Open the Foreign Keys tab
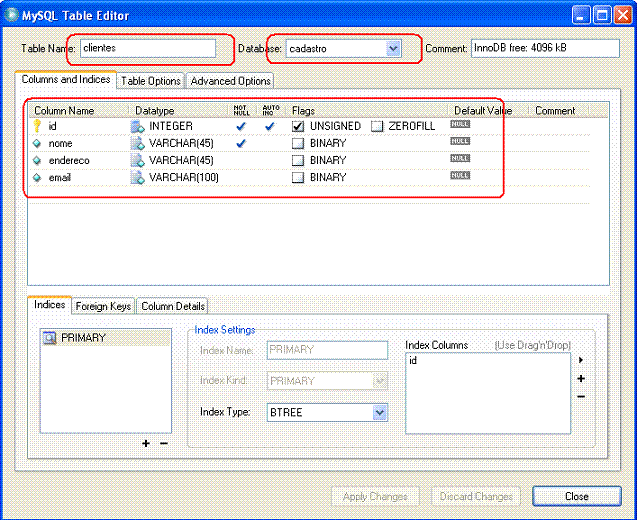This screenshot has width=637, height=520. [103, 306]
